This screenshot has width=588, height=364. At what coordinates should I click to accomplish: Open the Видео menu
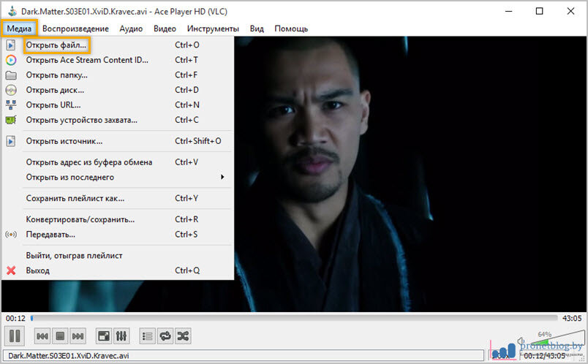click(165, 29)
